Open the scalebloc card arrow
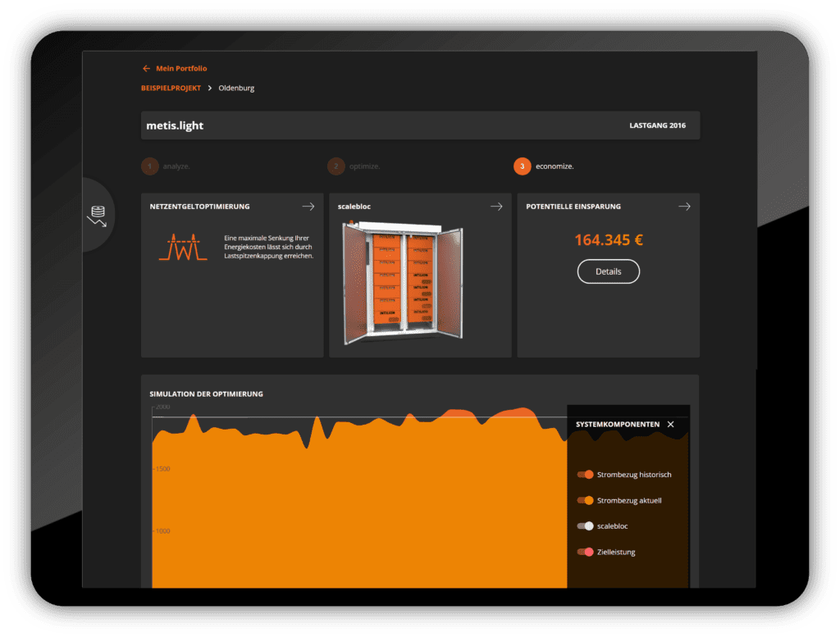 pyautogui.click(x=496, y=207)
